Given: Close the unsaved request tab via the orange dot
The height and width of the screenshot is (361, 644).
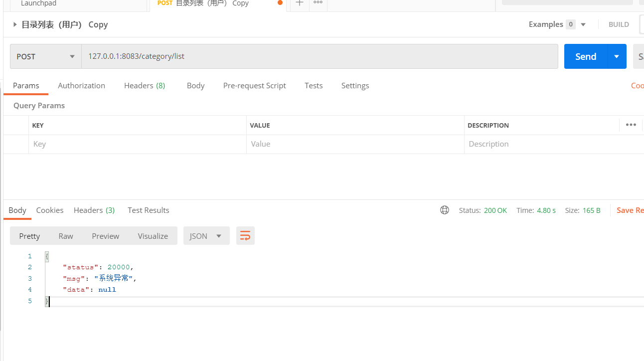Looking at the screenshot, I should click(280, 3).
